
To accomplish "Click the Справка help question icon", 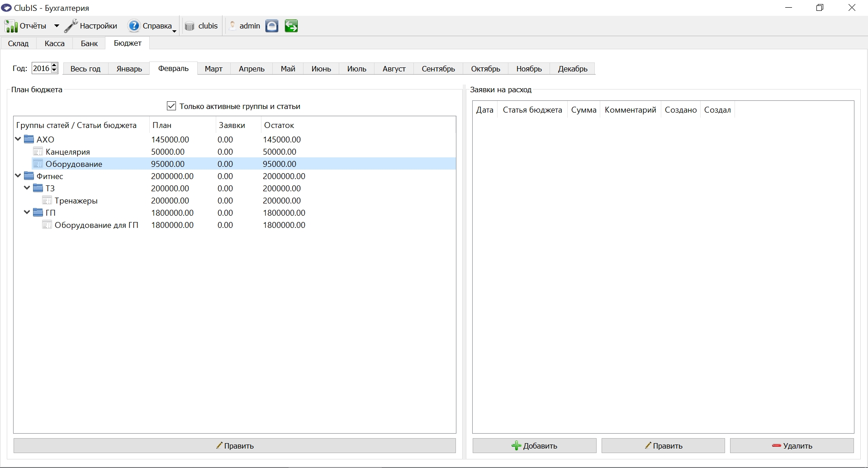I will click(134, 26).
